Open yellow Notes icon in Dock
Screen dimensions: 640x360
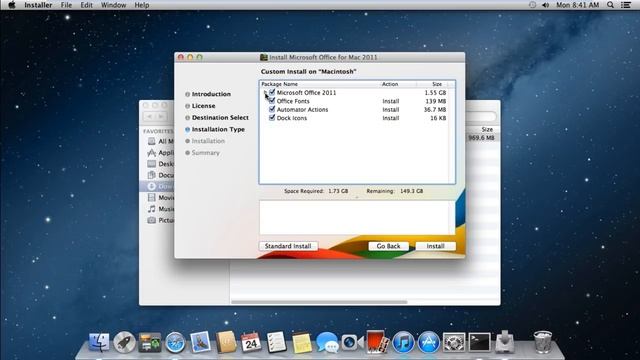(302, 342)
